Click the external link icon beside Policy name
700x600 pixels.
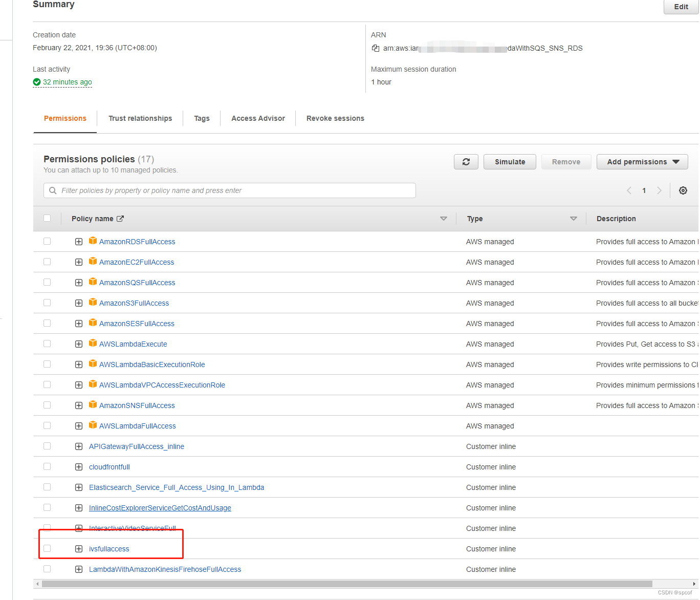tap(120, 219)
